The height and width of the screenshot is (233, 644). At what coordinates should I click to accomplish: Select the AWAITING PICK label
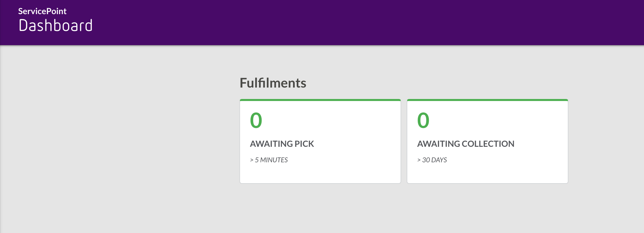pos(282,144)
